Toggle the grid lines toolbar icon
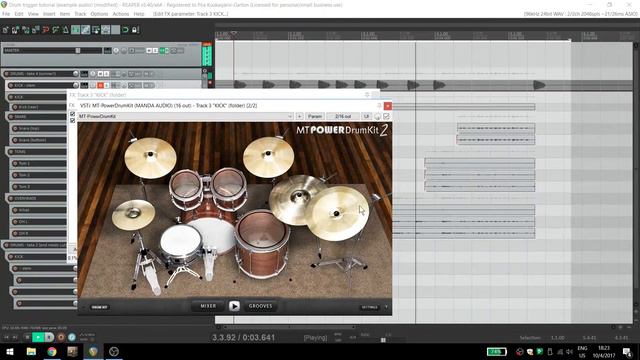This screenshot has height=360, width=640. point(116,30)
